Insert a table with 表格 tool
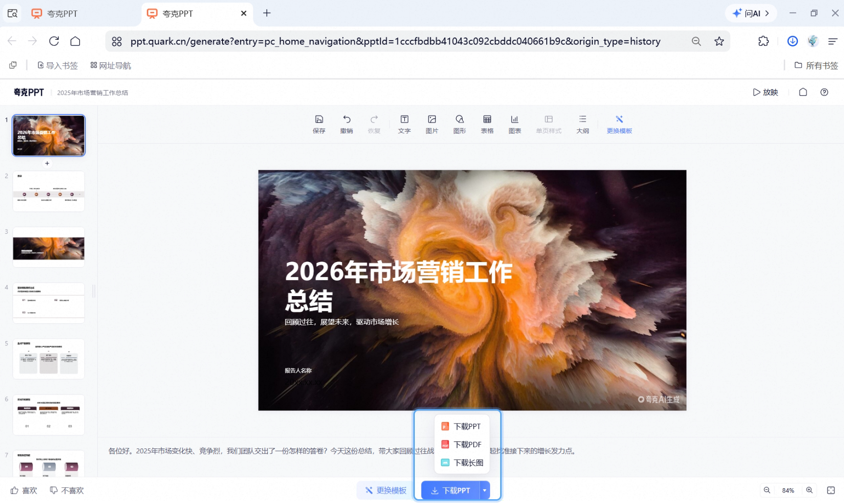The image size is (844, 504). 487,124
